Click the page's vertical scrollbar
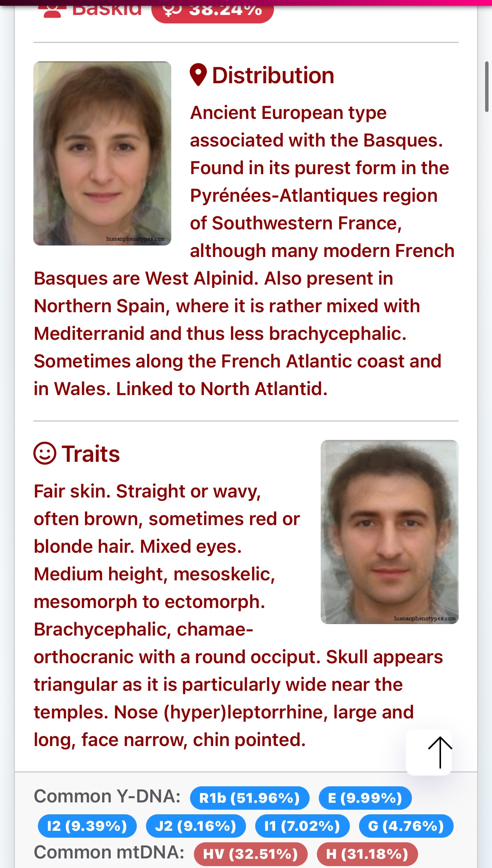The width and height of the screenshot is (492, 868). [x=487, y=87]
